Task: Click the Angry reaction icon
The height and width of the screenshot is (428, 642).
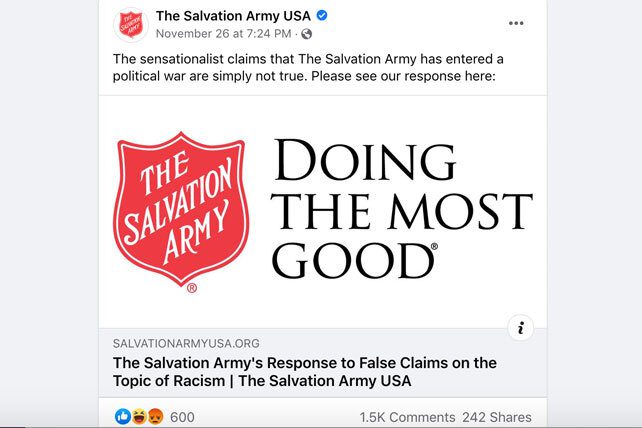Action: point(156,417)
